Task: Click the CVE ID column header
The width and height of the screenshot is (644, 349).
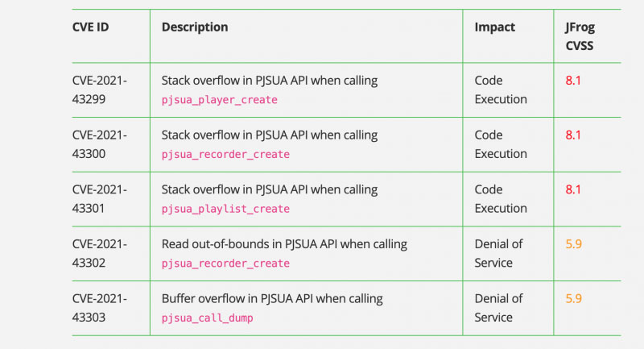Action: (91, 27)
